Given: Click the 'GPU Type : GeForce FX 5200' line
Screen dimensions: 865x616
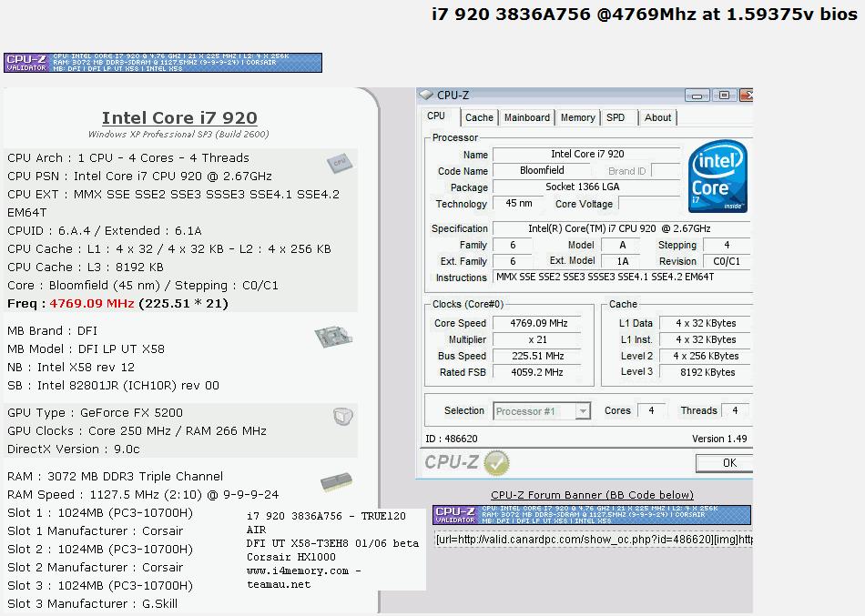Looking at the screenshot, I should [x=95, y=412].
